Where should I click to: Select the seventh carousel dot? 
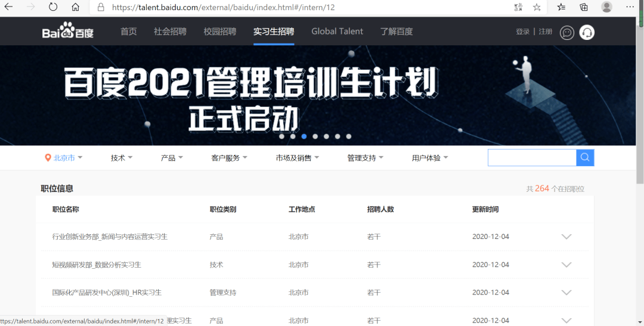348,136
